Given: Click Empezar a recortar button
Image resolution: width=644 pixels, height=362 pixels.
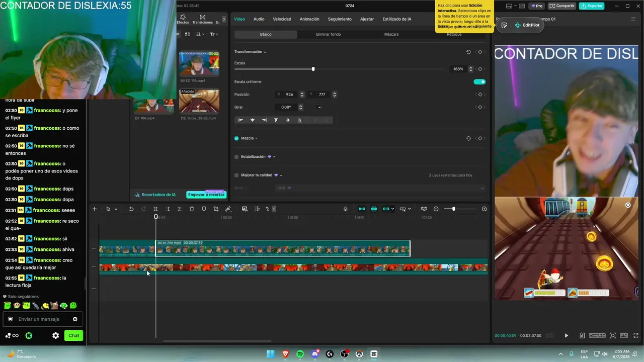Looking at the screenshot, I should tap(206, 195).
